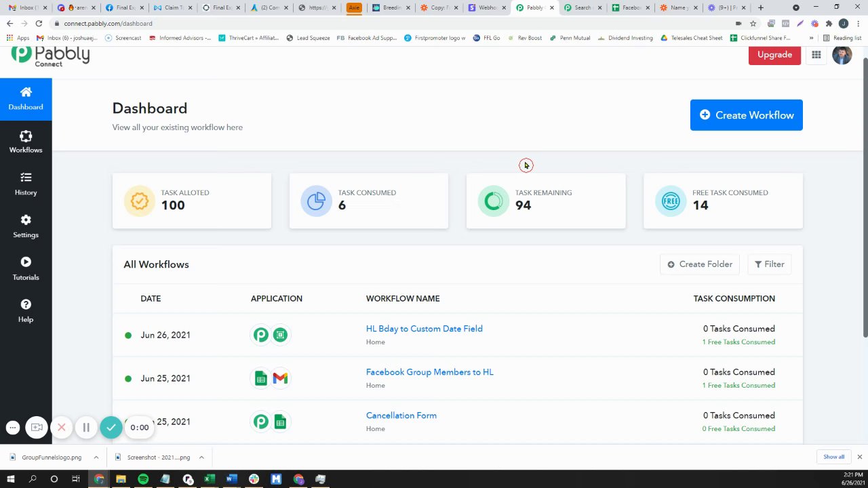The height and width of the screenshot is (488, 868).
Task: Switch to the Webhoo browser tab
Action: tap(487, 7)
